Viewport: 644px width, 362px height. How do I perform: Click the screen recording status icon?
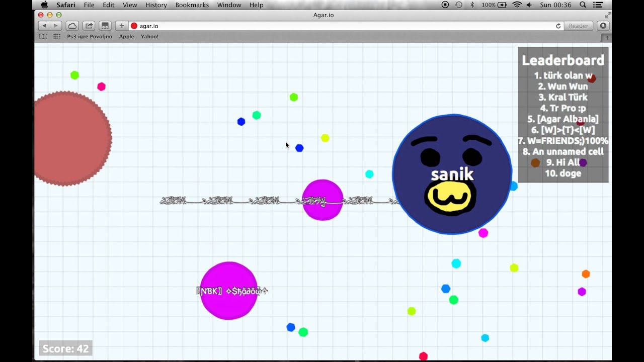(445, 5)
